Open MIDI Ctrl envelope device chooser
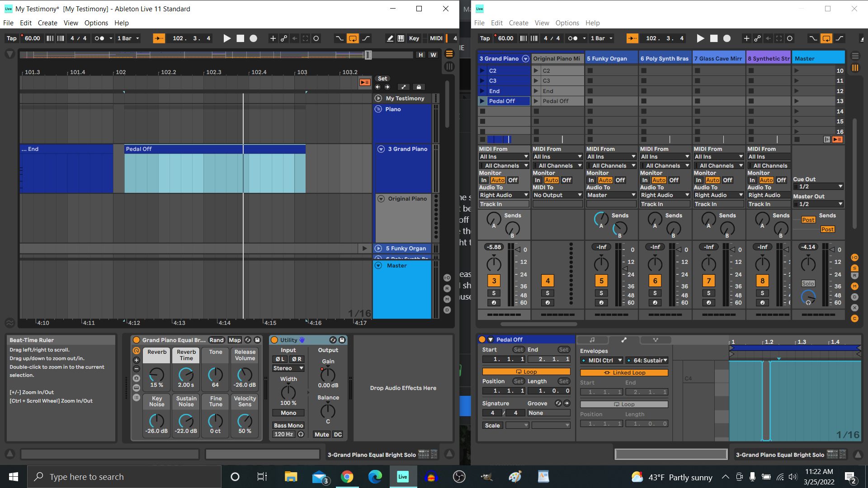Viewport: 868px width, 488px height. coord(602,361)
